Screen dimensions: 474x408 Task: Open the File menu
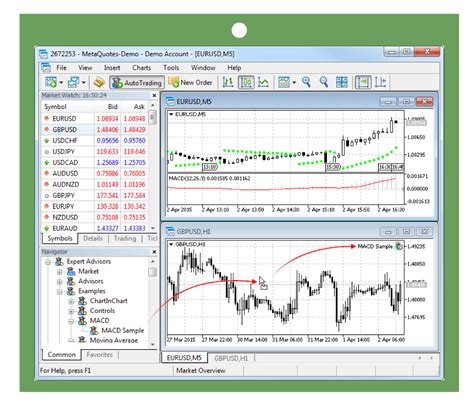point(61,68)
